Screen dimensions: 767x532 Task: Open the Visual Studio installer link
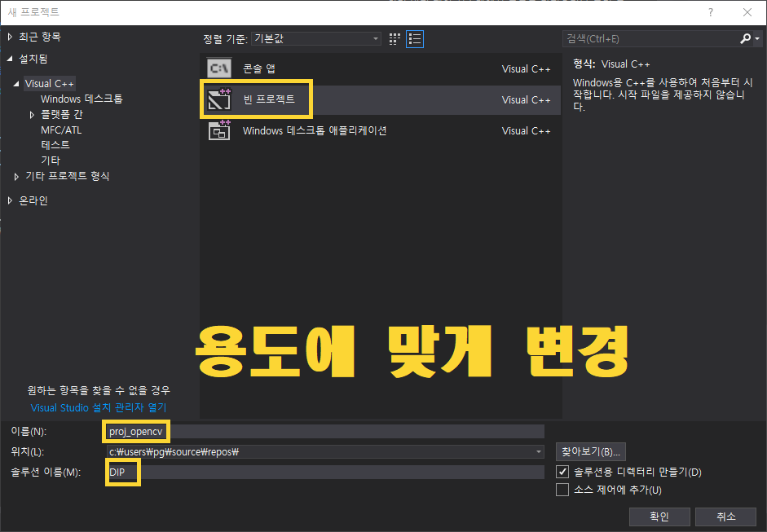(x=99, y=408)
